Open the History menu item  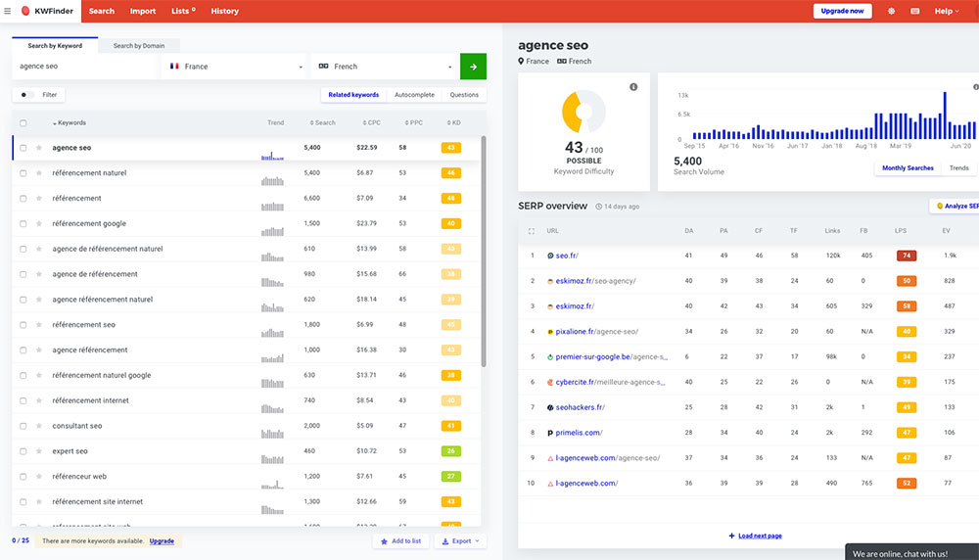(225, 11)
